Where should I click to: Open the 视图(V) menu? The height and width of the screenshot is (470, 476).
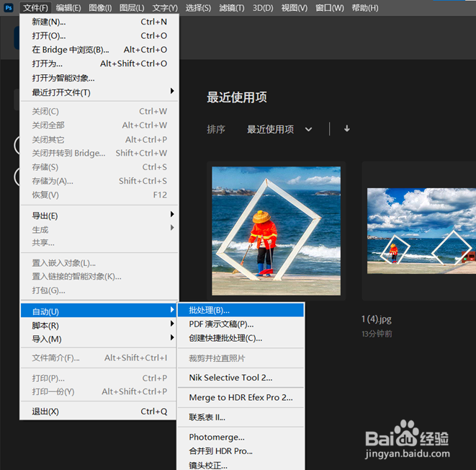(x=294, y=8)
